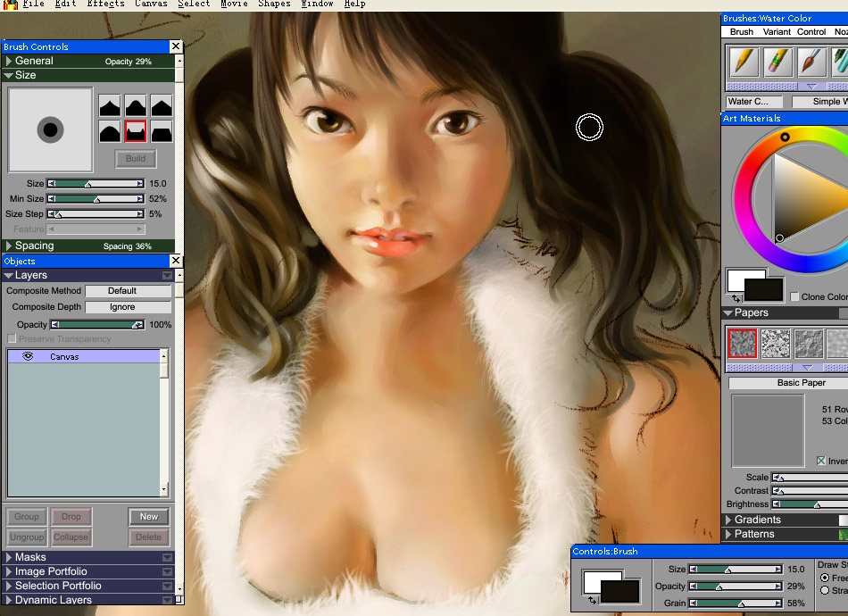848x616 pixels.
Task: Open the Variant menu in Brushes palette
Action: (777, 32)
